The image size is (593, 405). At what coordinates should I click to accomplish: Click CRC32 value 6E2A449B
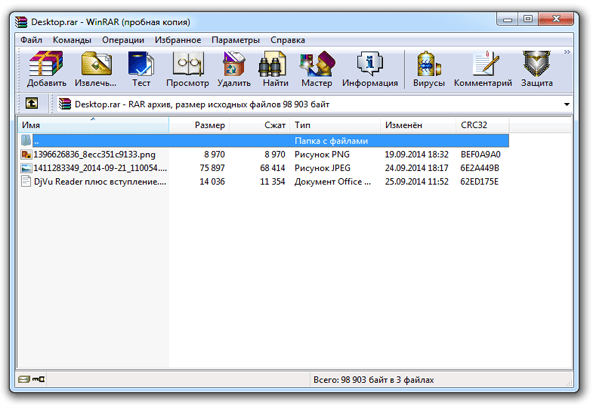click(x=480, y=168)
